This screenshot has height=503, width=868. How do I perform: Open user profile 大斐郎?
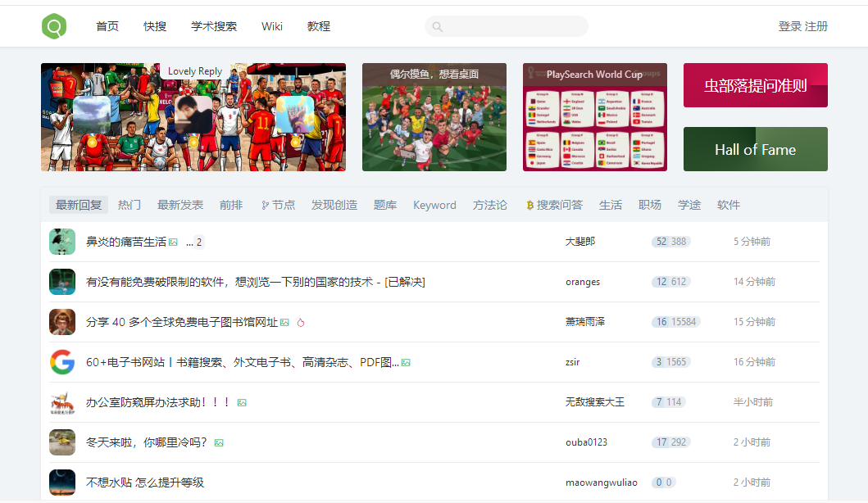tap(580, 242)
